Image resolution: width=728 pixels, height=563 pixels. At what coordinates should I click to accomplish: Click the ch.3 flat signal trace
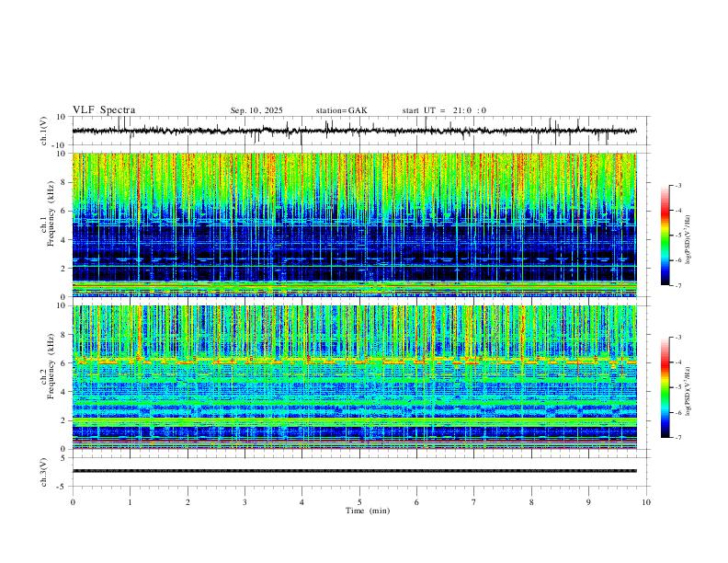354,471
